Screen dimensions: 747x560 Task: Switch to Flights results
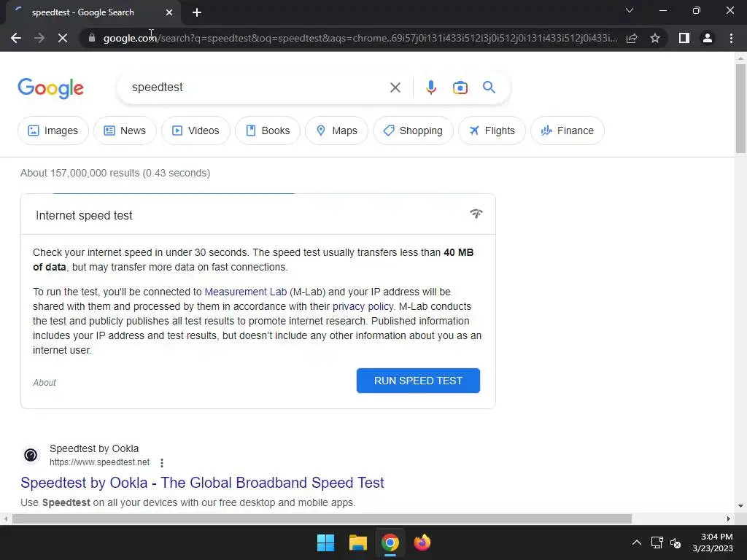(x=492, y=131)
